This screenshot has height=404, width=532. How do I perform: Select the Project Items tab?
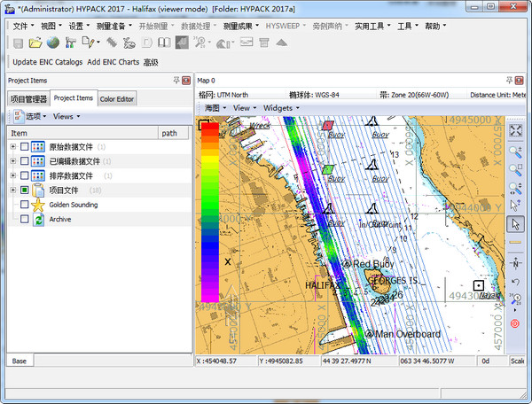pos(74,98)
